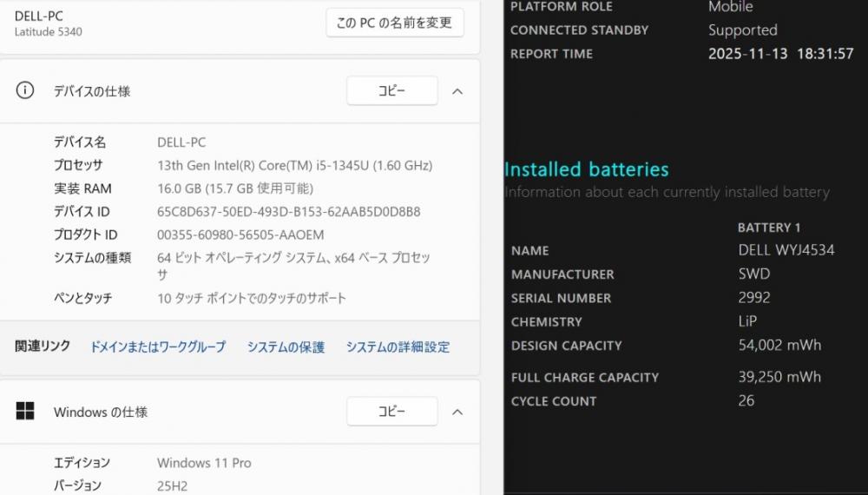Click the DELL-PC device name header

pyautogui.click(x=39, y=16)
